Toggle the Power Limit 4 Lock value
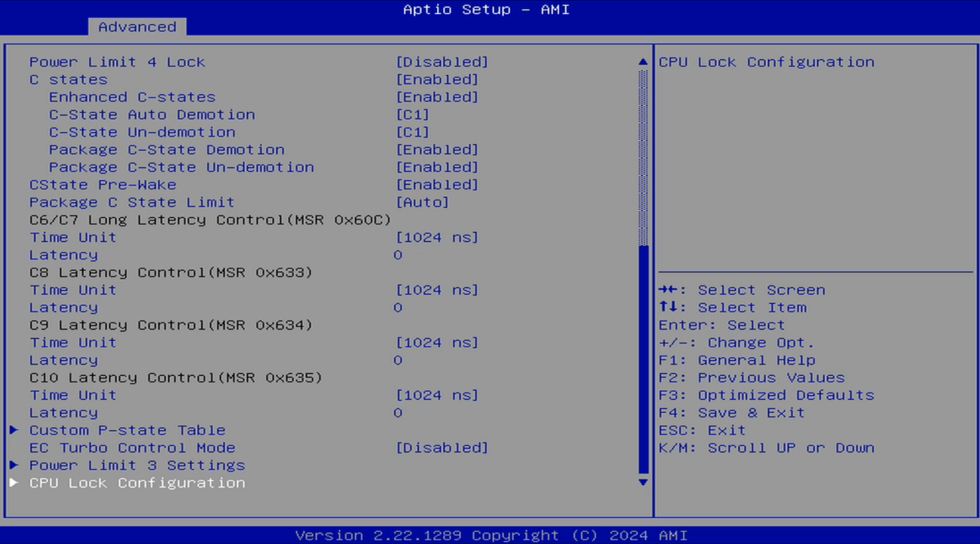 pyautogui.click(x=442, y=62)
